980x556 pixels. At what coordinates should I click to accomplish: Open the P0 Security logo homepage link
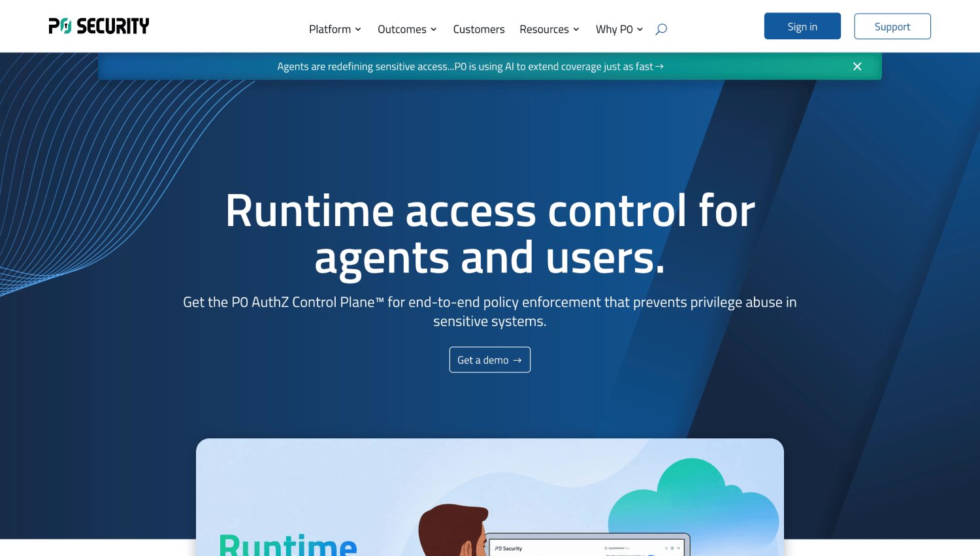click(x=99, y=26)
